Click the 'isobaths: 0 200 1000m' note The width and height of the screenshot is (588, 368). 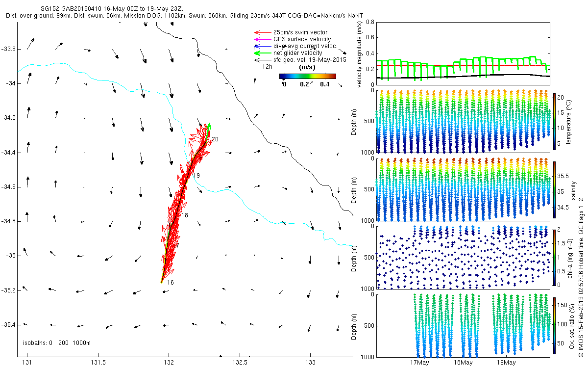57,343
